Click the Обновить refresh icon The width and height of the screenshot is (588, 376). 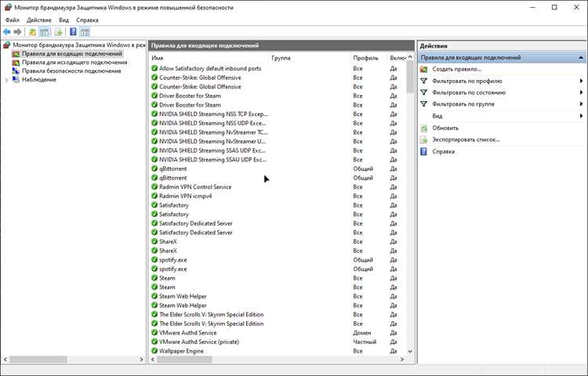pos(423,128)
